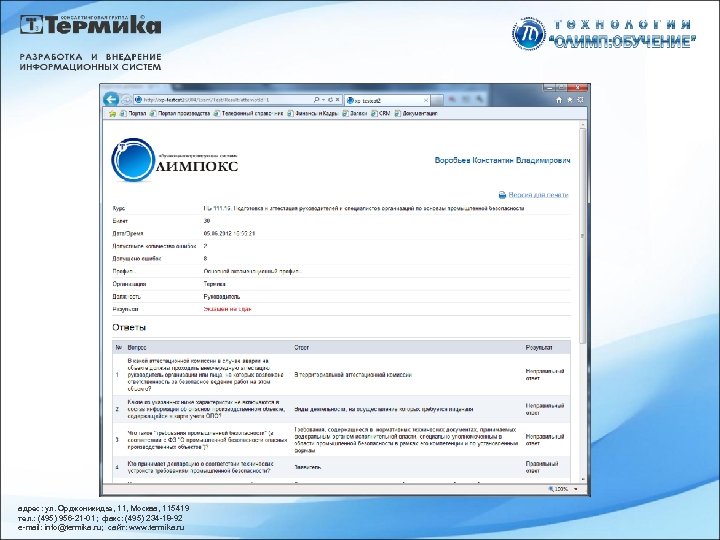
Task: Open the CRM bookmark
Action: tap(381, 113)
